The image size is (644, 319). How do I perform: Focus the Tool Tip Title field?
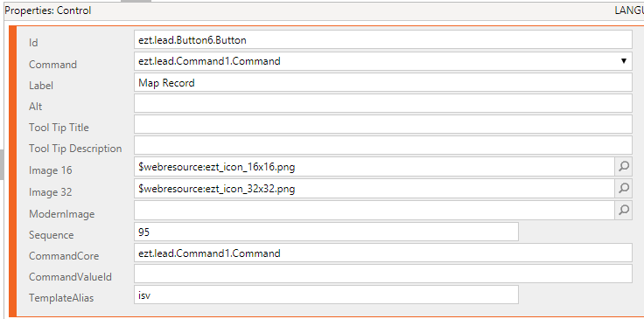point(382,124)
